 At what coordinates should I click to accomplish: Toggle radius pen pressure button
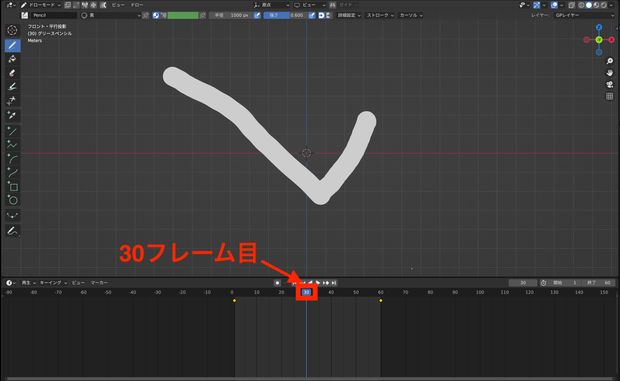[257, 15]
